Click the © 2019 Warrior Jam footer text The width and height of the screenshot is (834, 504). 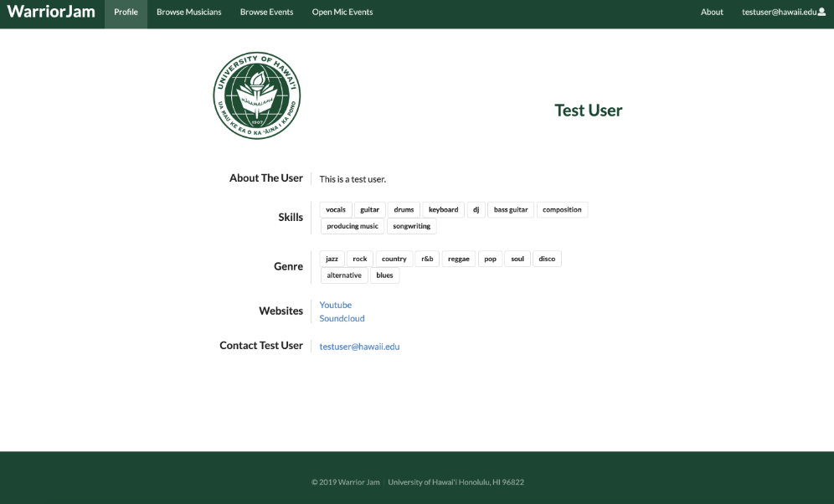click(x=346, y=482)
